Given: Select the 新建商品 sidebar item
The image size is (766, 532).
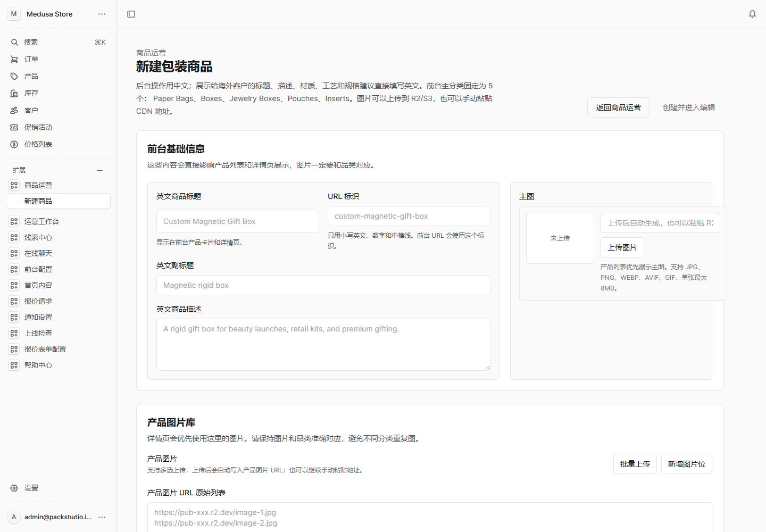Looking at the screenshot, I should (x=58, y=201).
